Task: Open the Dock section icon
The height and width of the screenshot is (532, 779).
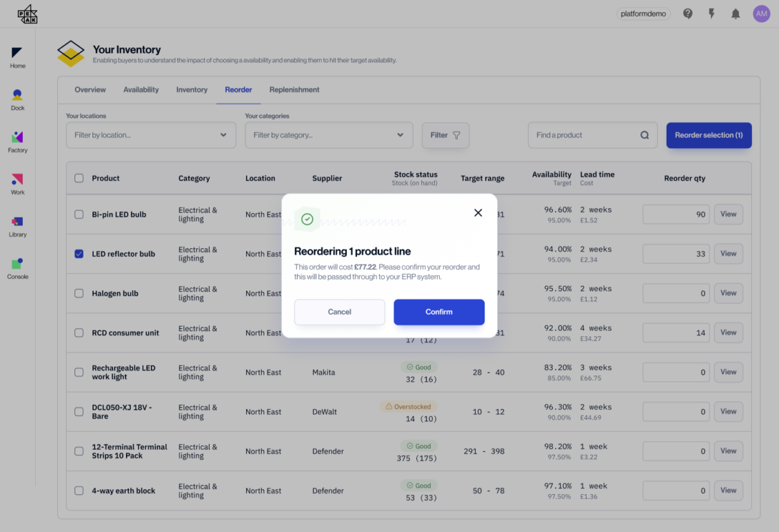Action: click(x=17, y=96)
